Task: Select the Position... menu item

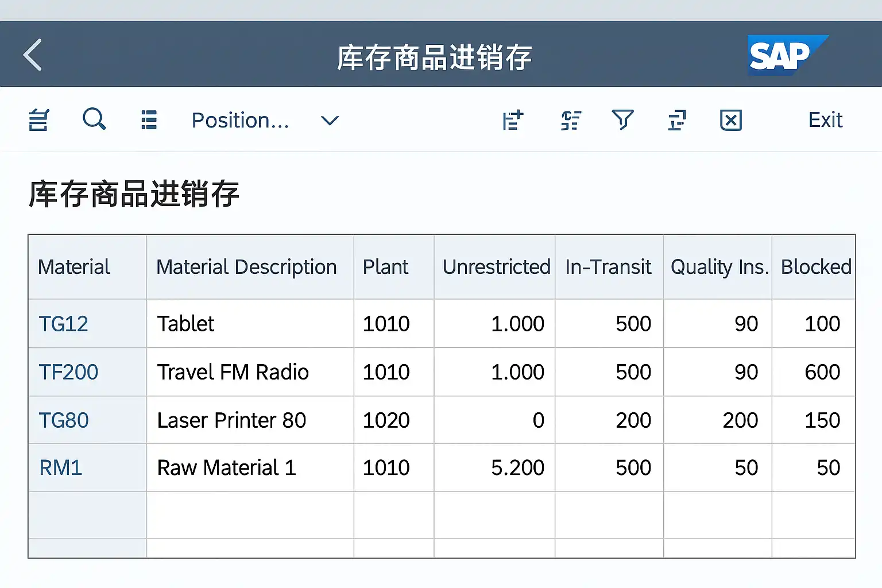Action: click(x=240, y=121)
